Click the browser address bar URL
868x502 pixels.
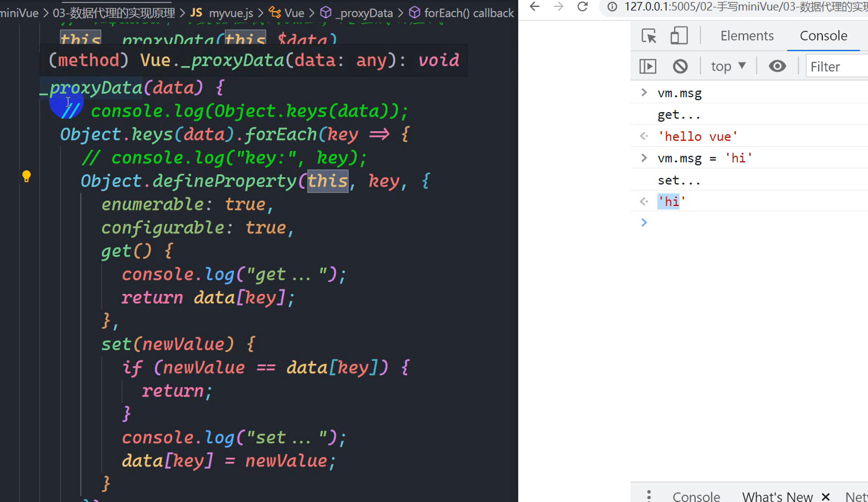[746, 6]
